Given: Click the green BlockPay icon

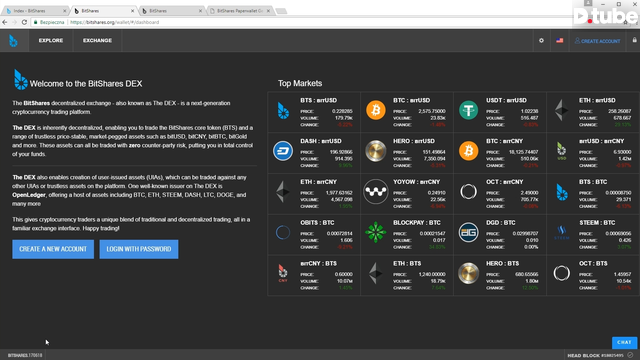Looking at the screenshot, I should point(376,232).
